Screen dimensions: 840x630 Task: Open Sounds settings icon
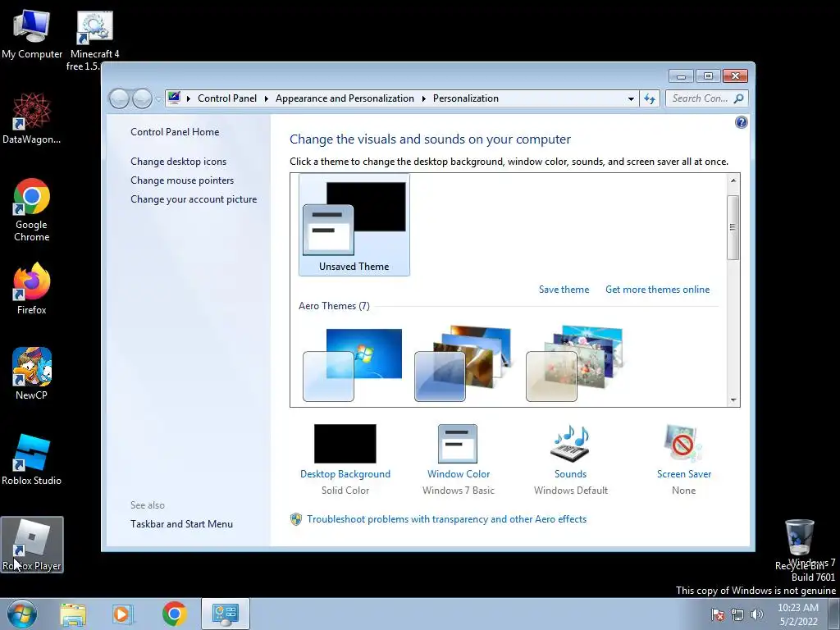pos(570,444)
